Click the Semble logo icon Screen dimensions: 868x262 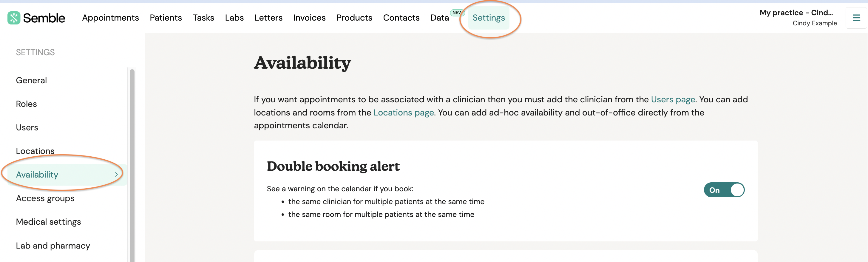tap(14, 18)
